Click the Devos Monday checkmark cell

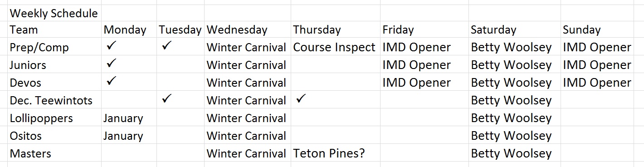pyautogui.click(x=129, y=83)
